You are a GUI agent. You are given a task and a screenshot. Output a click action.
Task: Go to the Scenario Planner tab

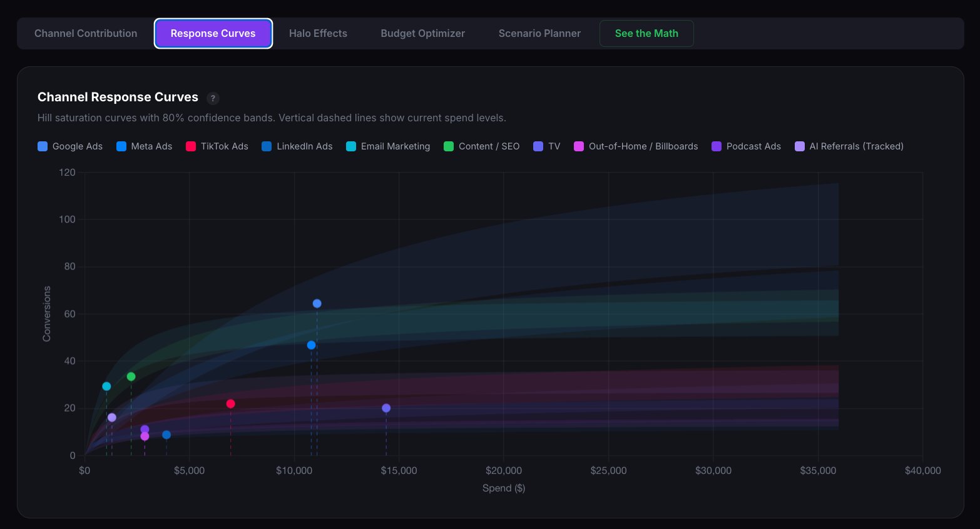pyautogui.click(x=539, y=33)
